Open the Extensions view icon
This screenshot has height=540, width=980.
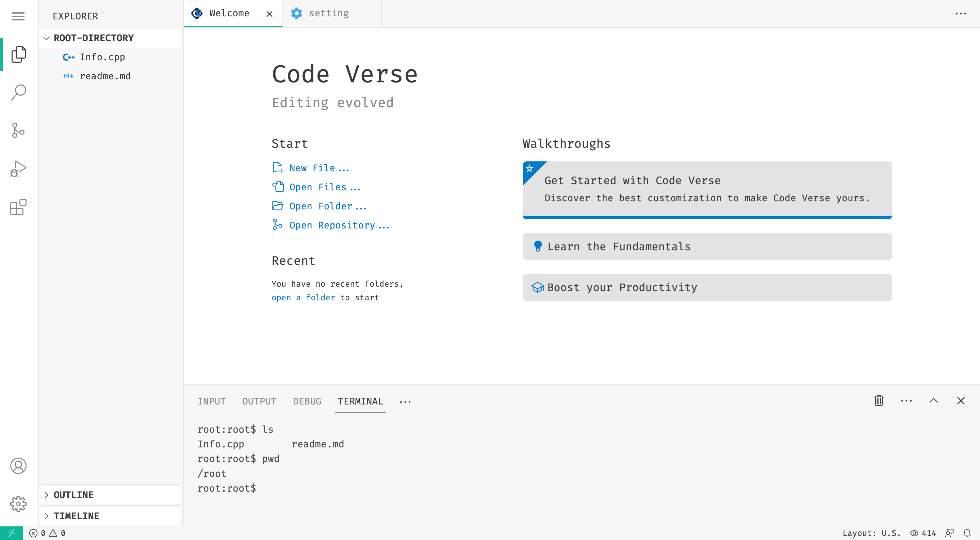point(18,207)
